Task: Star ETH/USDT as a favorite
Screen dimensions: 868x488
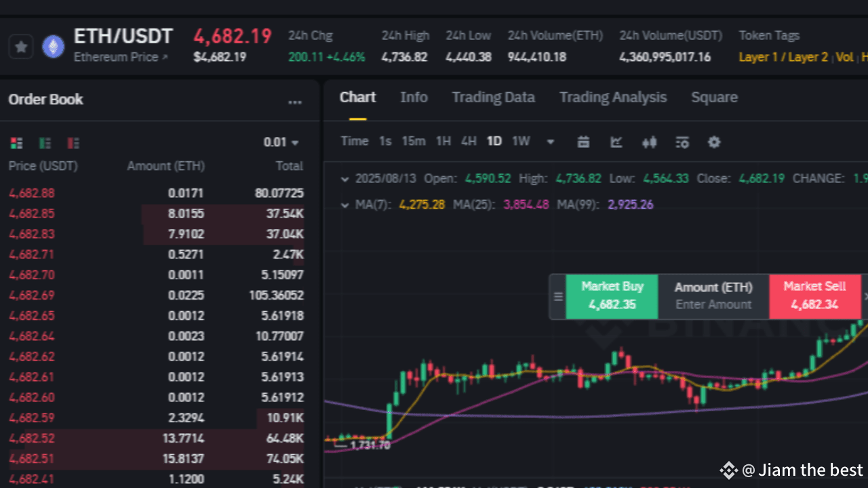Action: click(x=21, y=47)
